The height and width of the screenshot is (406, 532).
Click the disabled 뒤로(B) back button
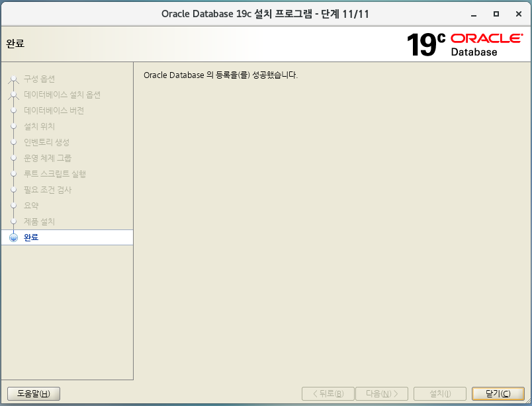(x=328, y=393)
